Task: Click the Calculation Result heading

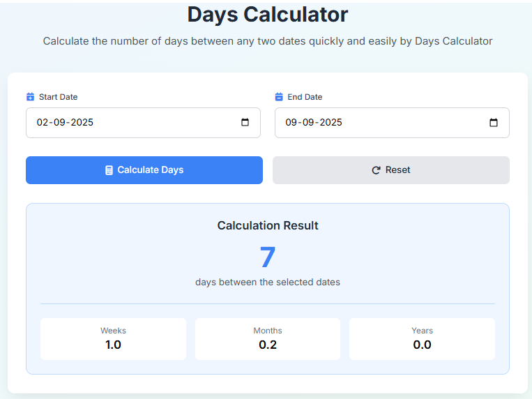Action: pyautogui.click(x=268, y=225)
